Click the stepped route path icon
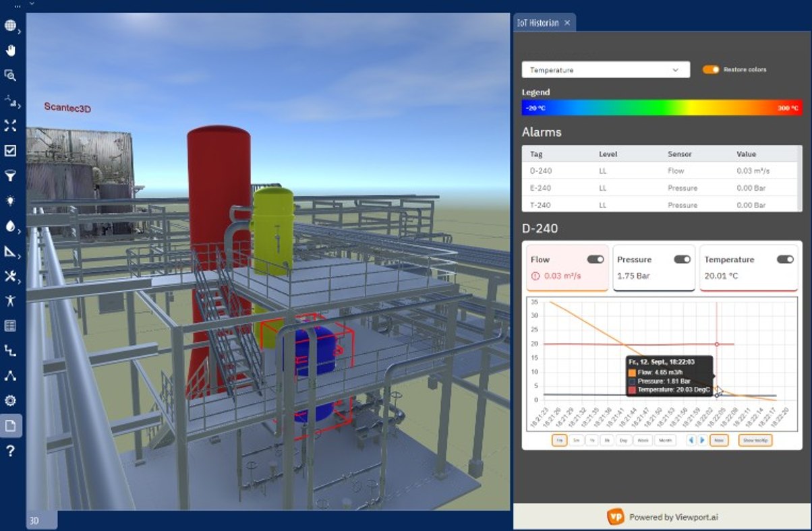Image resolution: width=812 pixels, height=531 pixels. 10,350
